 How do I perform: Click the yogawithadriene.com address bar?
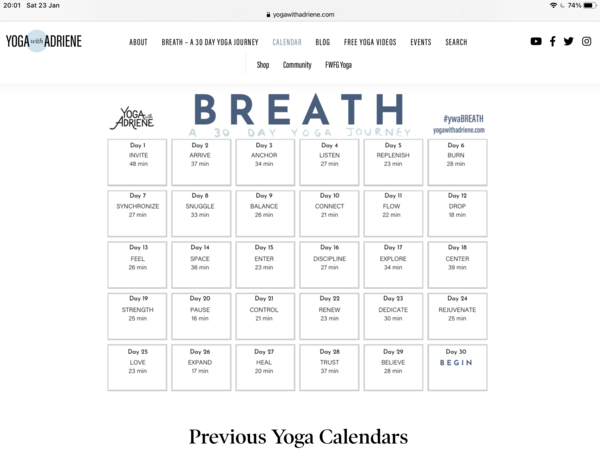tap(302, 15)
